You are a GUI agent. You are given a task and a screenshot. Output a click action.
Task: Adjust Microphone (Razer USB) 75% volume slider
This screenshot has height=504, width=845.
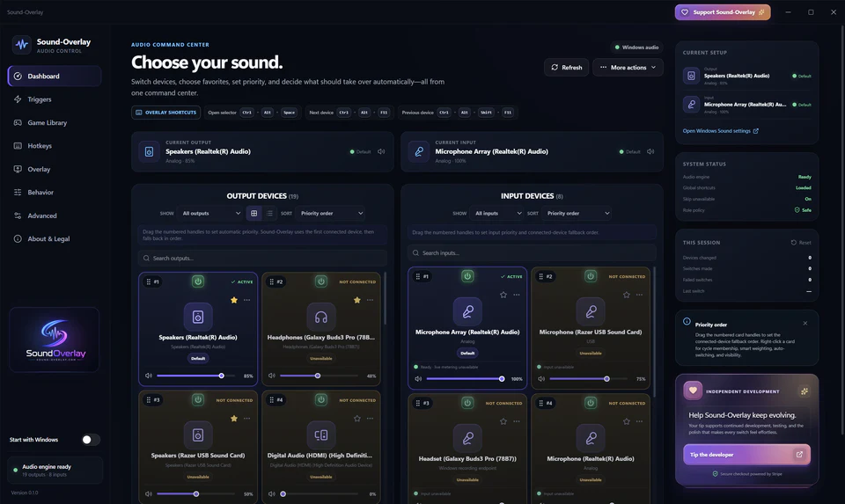[589, 378]
